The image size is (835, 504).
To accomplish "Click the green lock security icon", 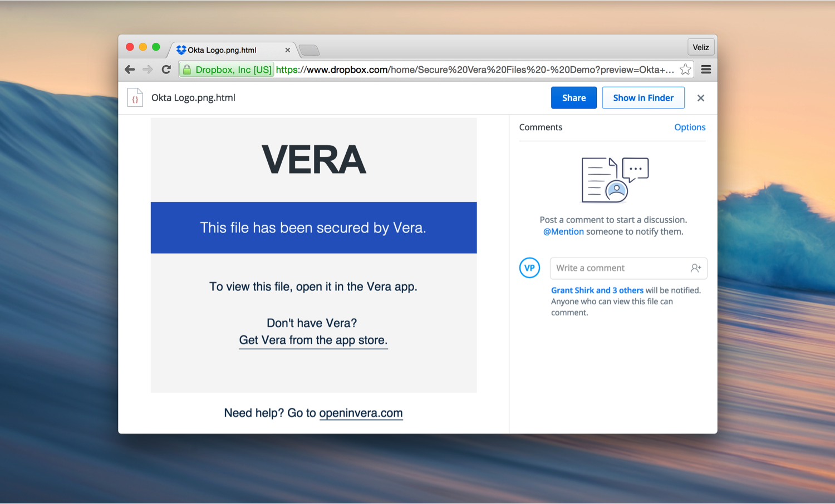I will [x=187, y=70].
